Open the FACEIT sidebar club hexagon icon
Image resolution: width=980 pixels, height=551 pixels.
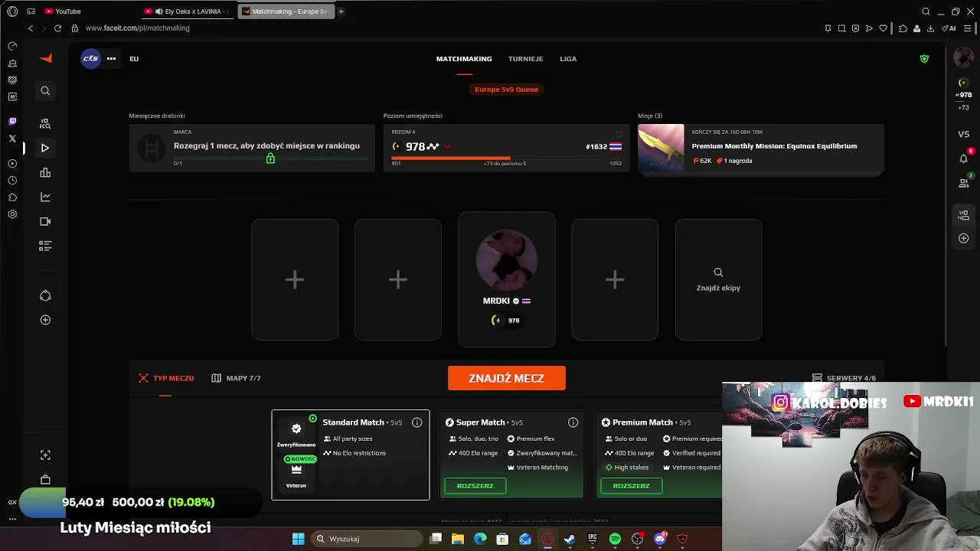point(45,295)
